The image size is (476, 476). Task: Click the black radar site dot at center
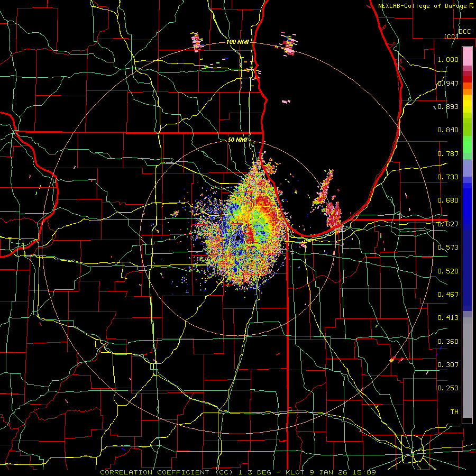click(238, 237)
